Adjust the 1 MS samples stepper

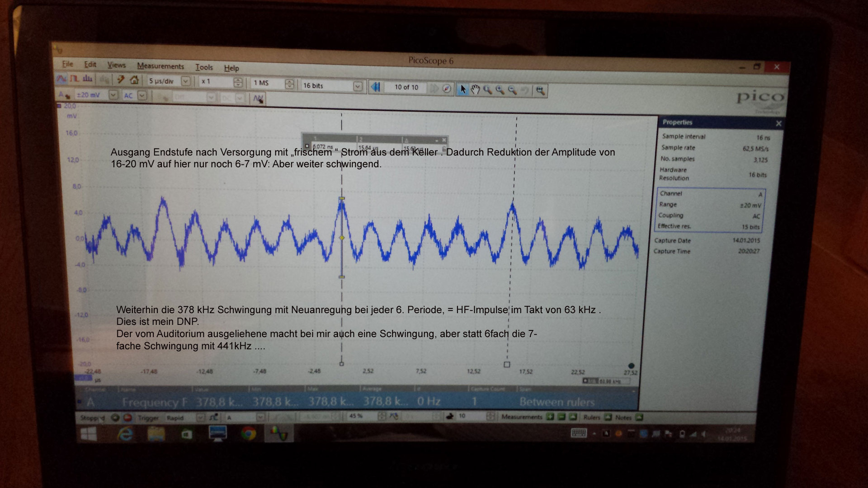click(x=290, y=84)
